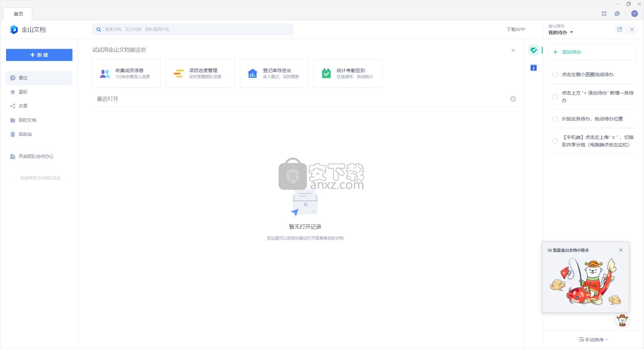The image size is (644, 349).
Task: Focus the document search input field
Action: click(x=193, y=29)
